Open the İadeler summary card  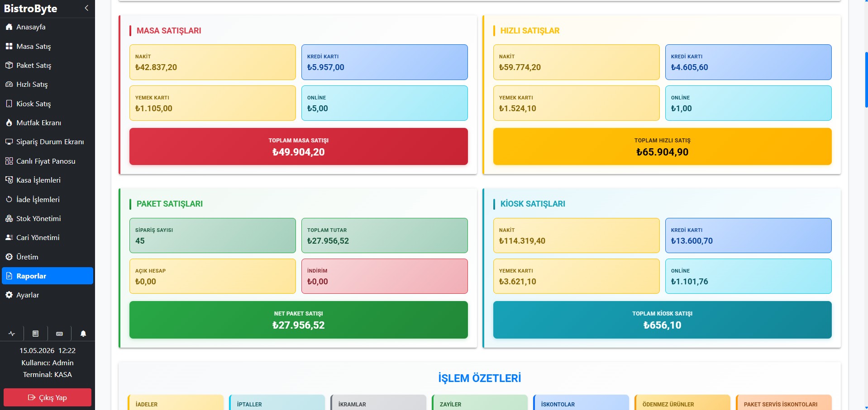pos(176,402)
